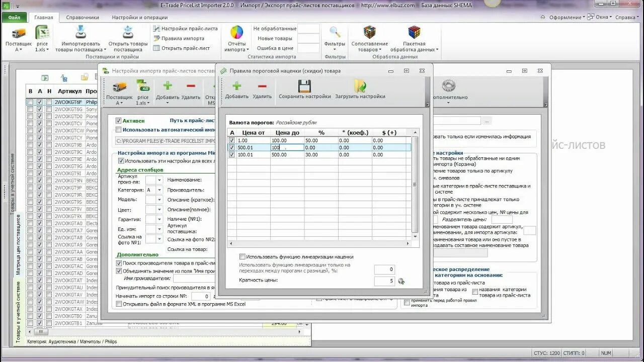Select Матрица цен поставщиков vertical tab
Viewport: 644px width, 362px height.
[x=18, y=244]
